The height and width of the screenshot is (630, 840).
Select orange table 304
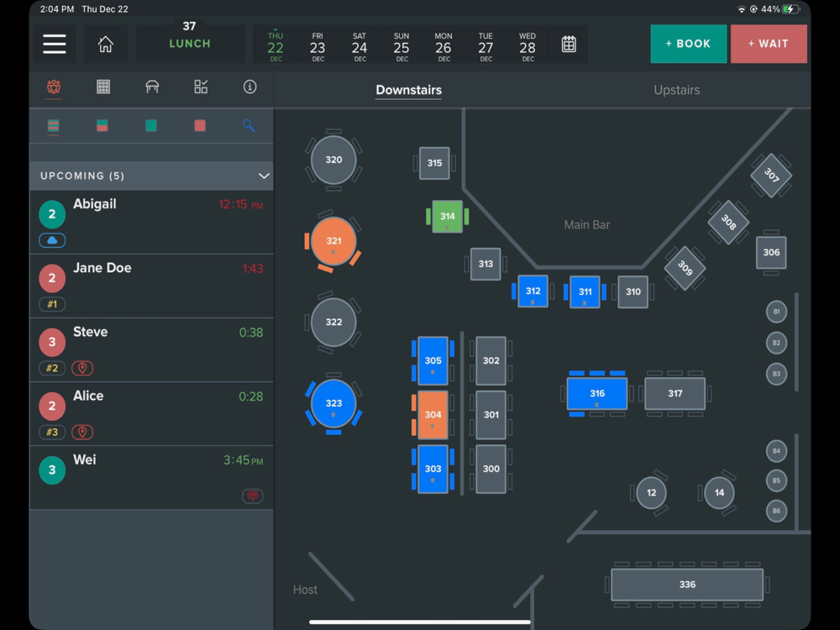433,415
